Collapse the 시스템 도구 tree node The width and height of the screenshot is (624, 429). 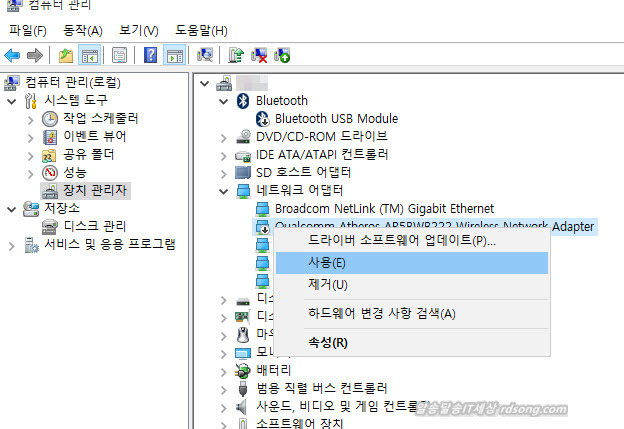(11, 100)
